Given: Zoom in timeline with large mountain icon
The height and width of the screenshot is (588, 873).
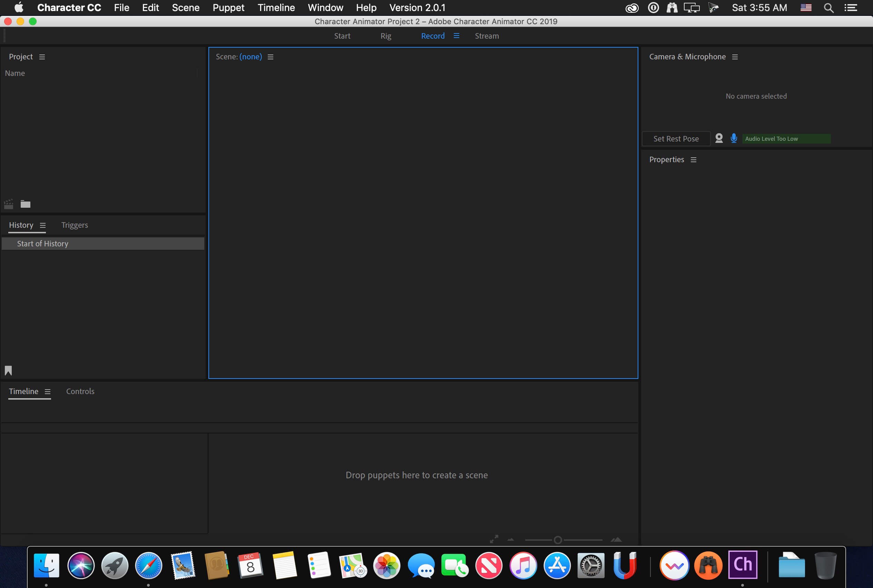Looking at the screenshot, I should tap(616, 540).
